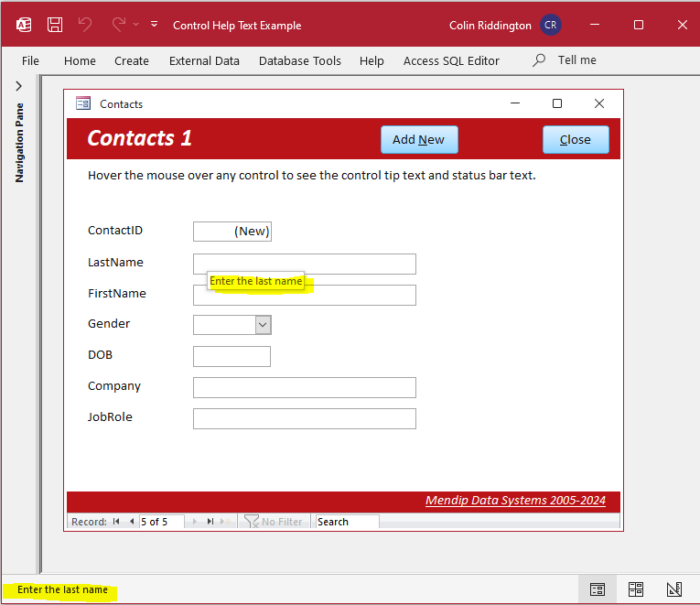
Task: Redo the last action
Action: coord(118,25)
